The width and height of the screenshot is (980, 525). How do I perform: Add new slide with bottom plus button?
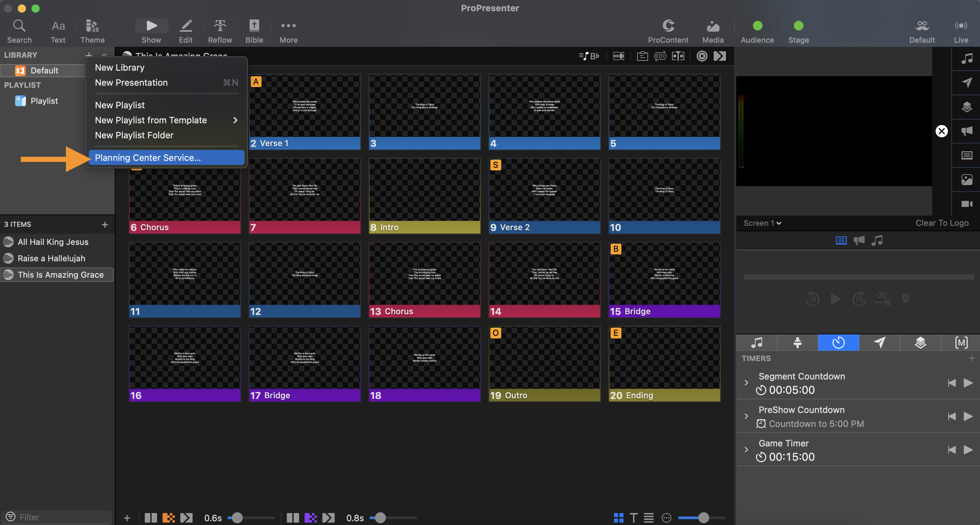[x=127, y=518]
